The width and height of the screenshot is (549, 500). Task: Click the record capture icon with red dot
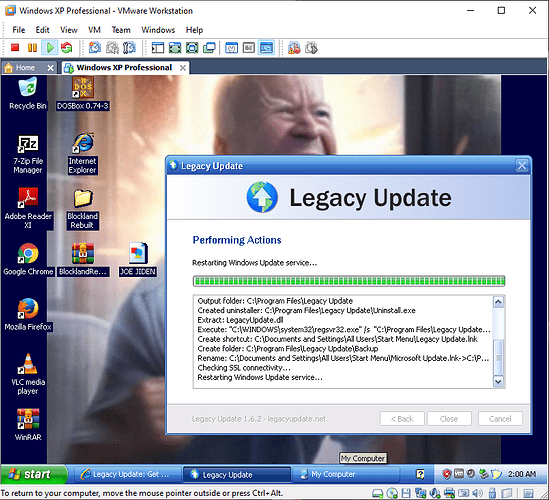pos(294,48)
